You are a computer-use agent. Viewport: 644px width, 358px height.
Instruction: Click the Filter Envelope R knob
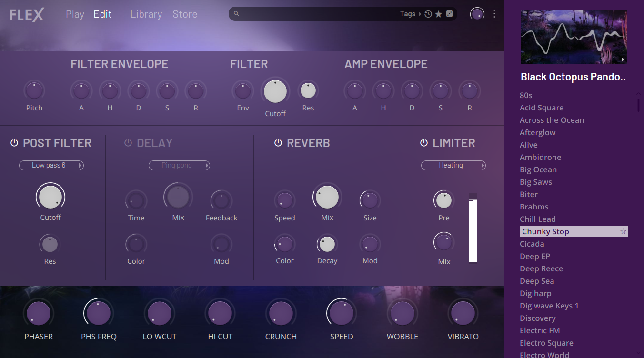[196, 90]
